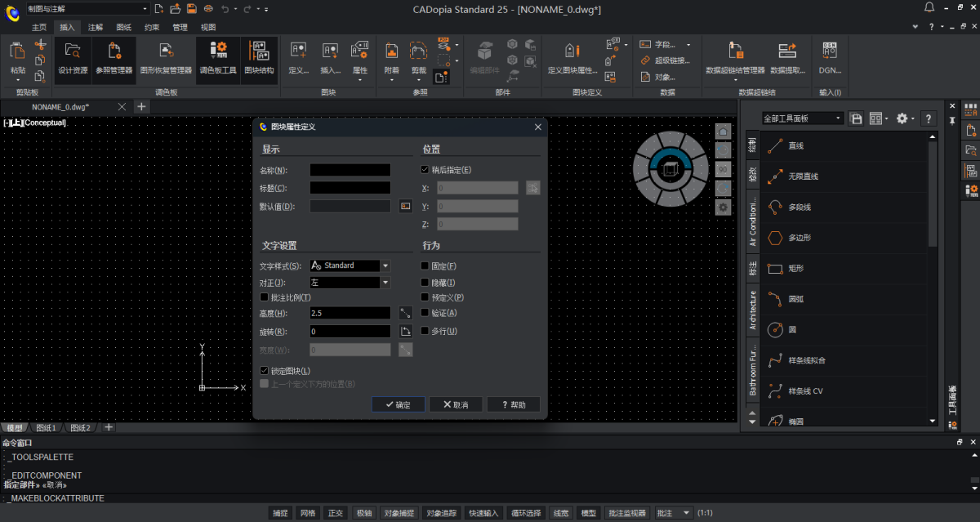Image resolution: width=980 pixels, height=522 pixels.
Task: Open the 全部工具面板 dropdown
Action: tap(802, 118)
